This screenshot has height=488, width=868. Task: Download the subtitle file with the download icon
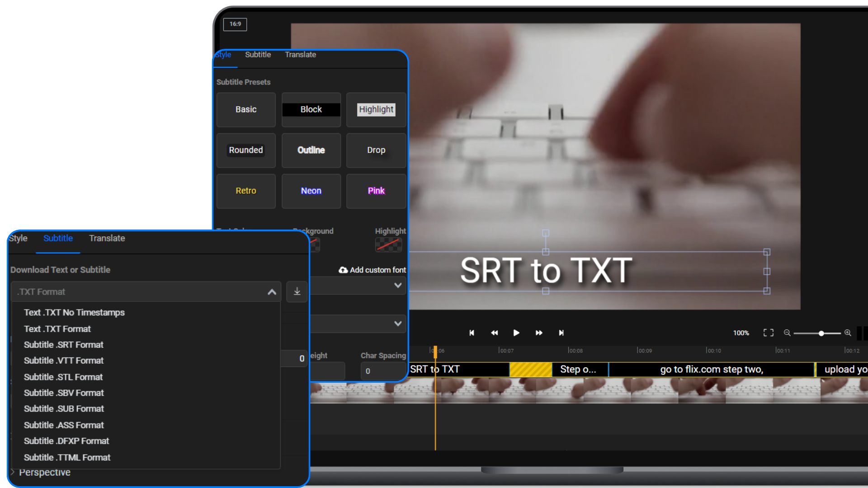297,291
